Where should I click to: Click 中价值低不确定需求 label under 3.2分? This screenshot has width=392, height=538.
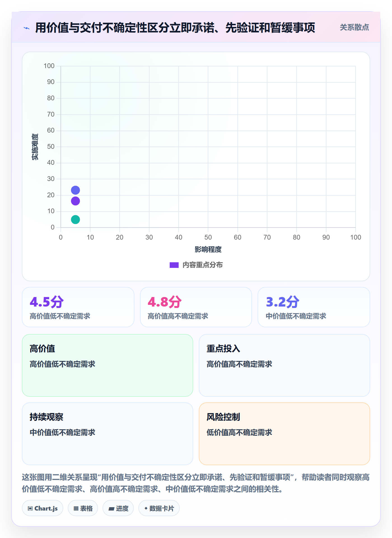296,316
